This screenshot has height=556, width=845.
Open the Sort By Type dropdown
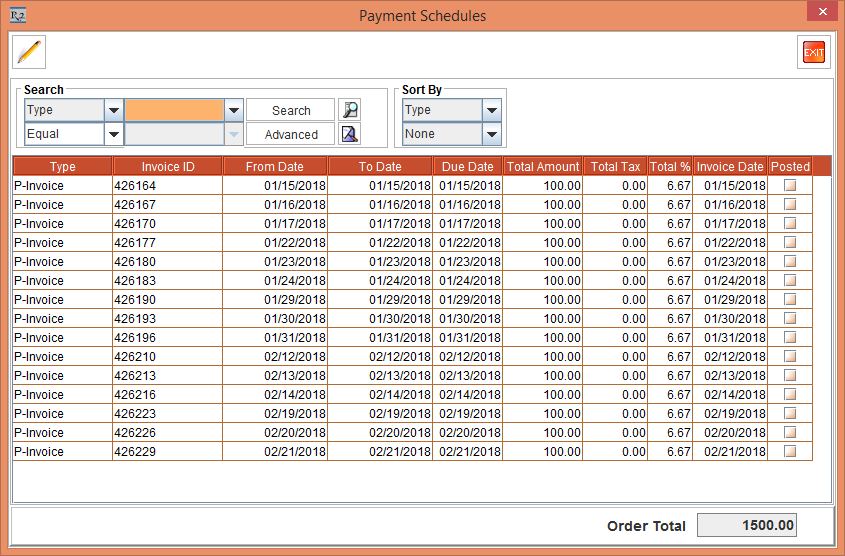pos(491,110)
